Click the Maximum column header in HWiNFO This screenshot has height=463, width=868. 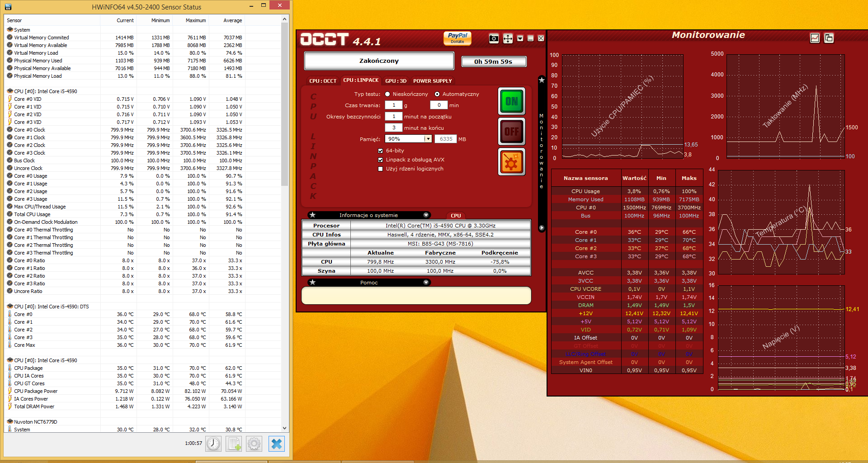(x=190, y=20)
